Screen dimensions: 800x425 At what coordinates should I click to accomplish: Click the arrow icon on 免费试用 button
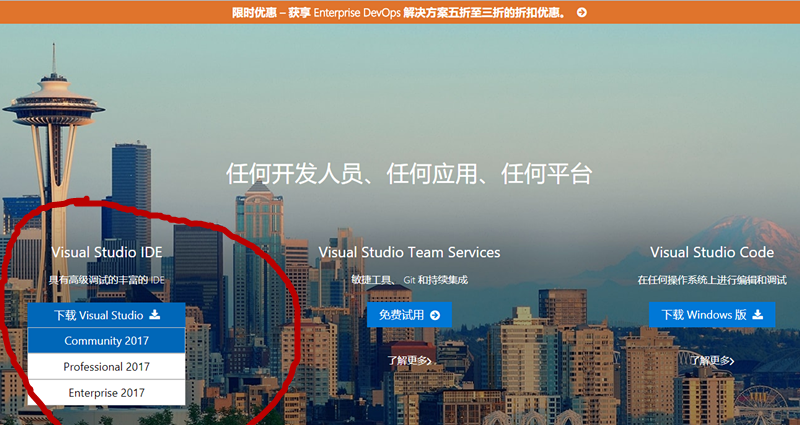click(435, 315)
